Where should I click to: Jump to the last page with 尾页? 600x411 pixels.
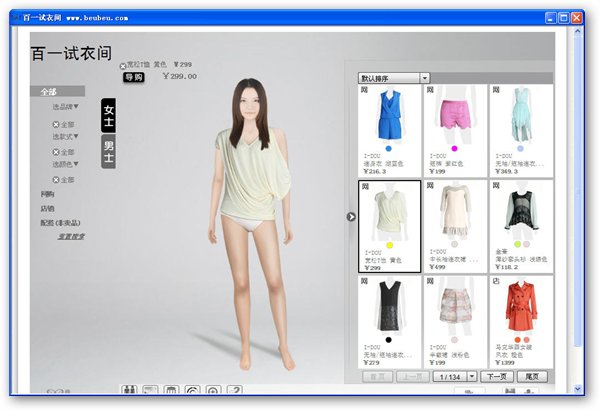[532, 376]
